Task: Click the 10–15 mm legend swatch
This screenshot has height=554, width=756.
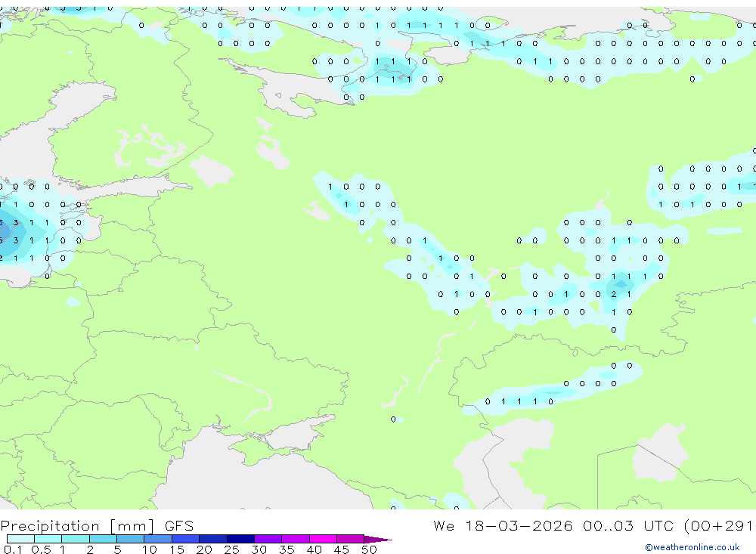Action: pyautogui.click(x=158, y=539)
